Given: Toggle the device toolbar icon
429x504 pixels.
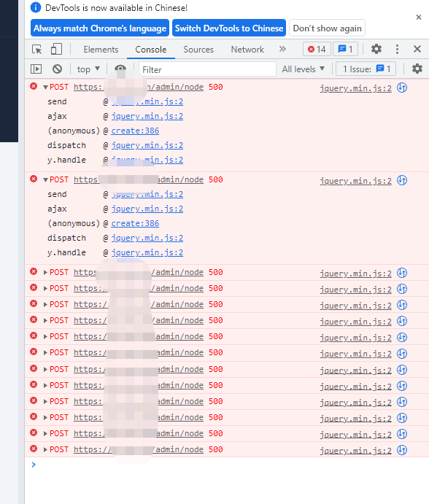Looking at the screenshot, I should (57, 49).
